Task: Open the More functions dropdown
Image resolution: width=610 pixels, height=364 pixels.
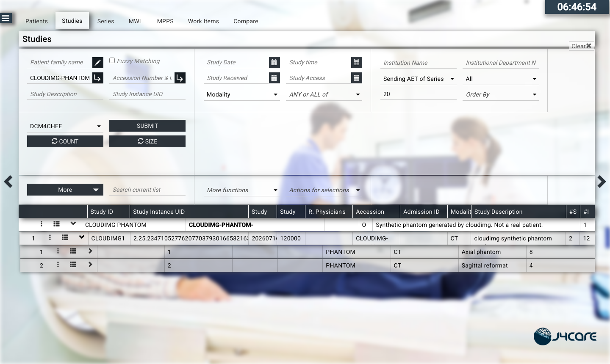Action: coord(241,190)
